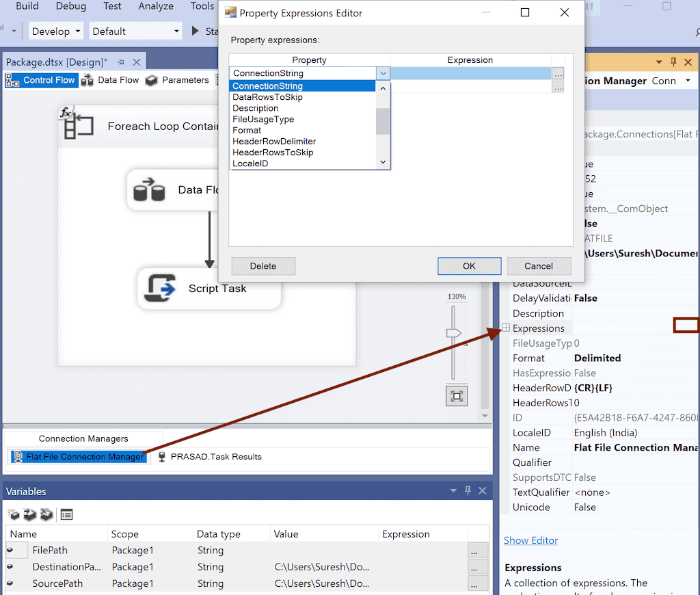700x595 pixels.
Task: Click the Delete Variable icon in Variables panel
Action: [46, 514]
